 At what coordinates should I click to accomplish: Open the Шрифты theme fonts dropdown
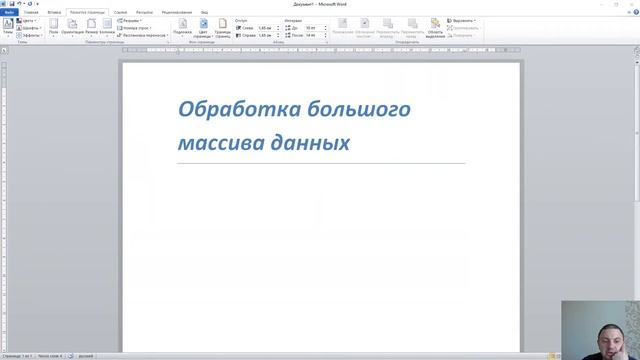(x=29, y=28)
